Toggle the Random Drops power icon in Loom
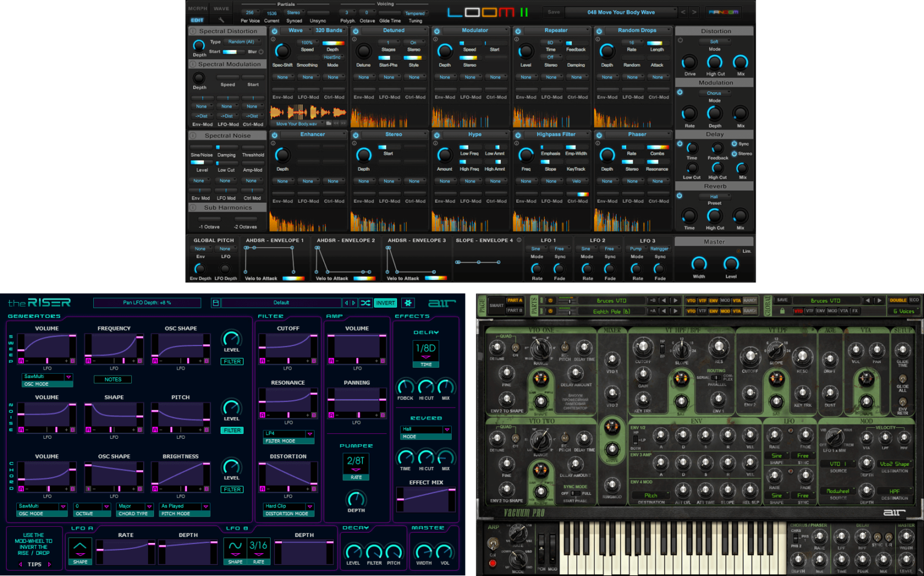This screenshot has height=576, width=924. pos(599,31)
